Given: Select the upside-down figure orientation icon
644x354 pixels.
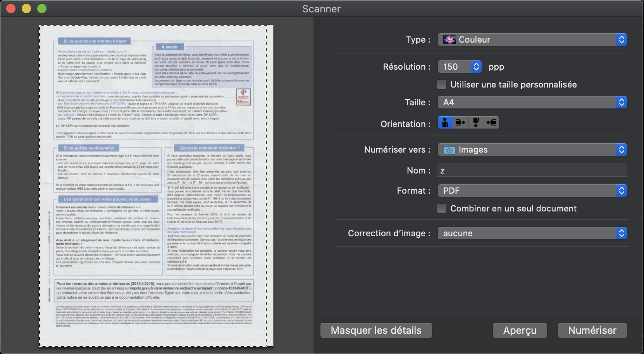Looking at the screenshot, I should click(x=476, y=123).
